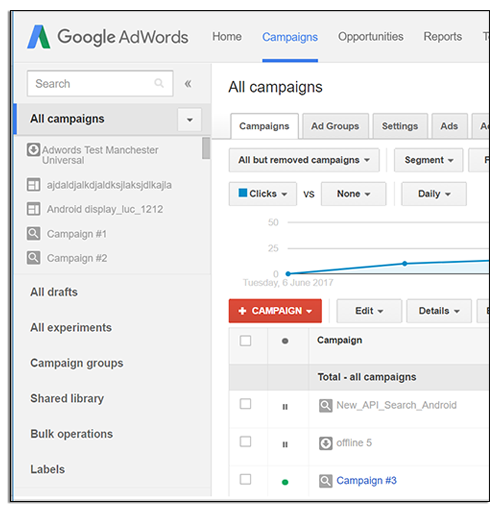Select Campaign #1 in sidebar list

77,234
